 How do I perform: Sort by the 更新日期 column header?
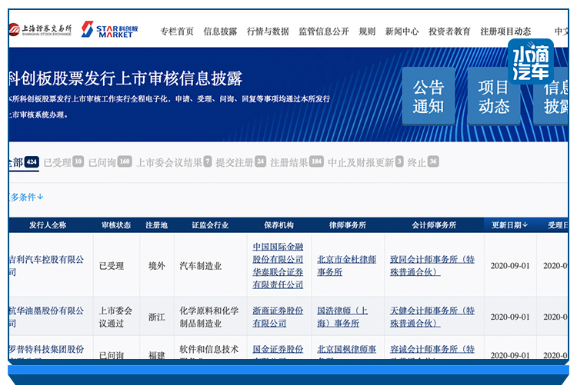click(x=510, y=224)
